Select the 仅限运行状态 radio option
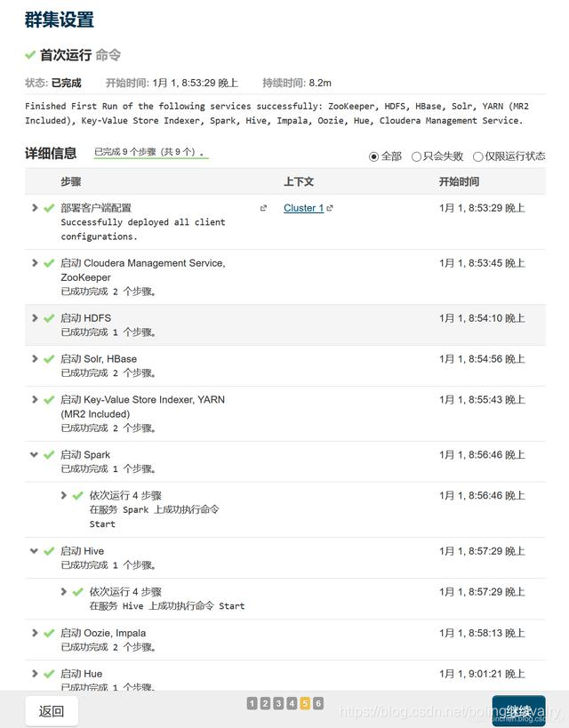This screenshot has height=728, width=569. [x=477, y=157]
